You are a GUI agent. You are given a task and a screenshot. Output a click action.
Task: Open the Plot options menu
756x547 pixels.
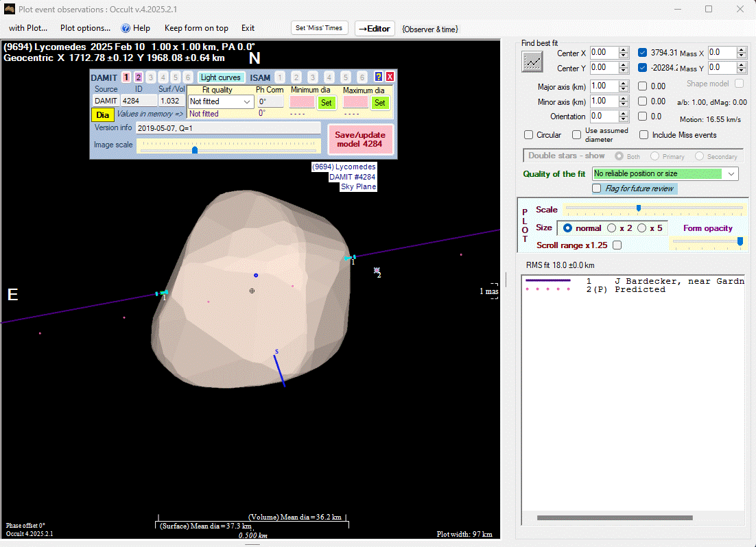[85, 28]
